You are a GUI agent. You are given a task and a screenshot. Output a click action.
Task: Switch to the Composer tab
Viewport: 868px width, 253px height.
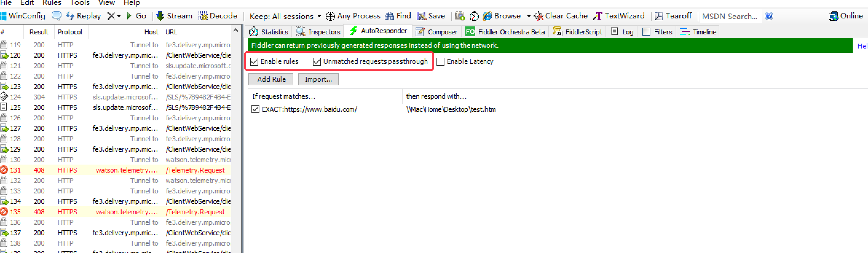coord(436,32)
